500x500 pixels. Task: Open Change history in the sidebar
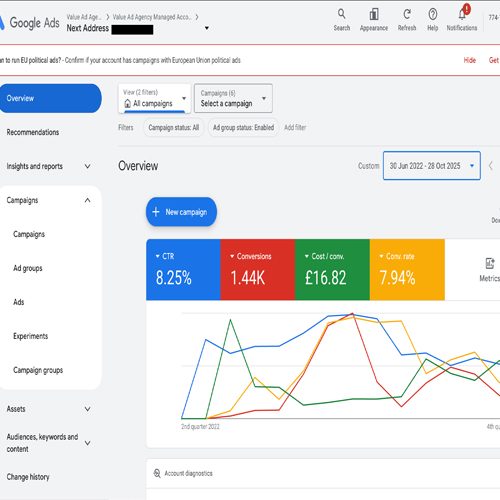[x=28, y=477]
